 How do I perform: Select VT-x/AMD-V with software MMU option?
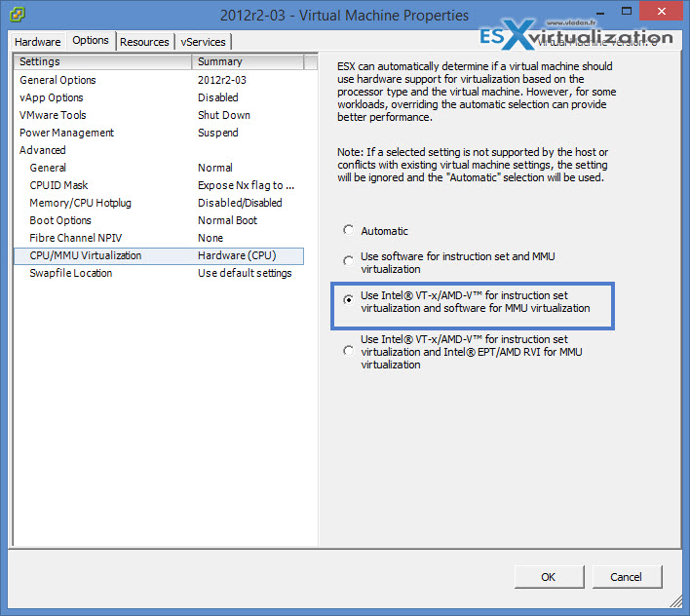[x=349, y=299]
